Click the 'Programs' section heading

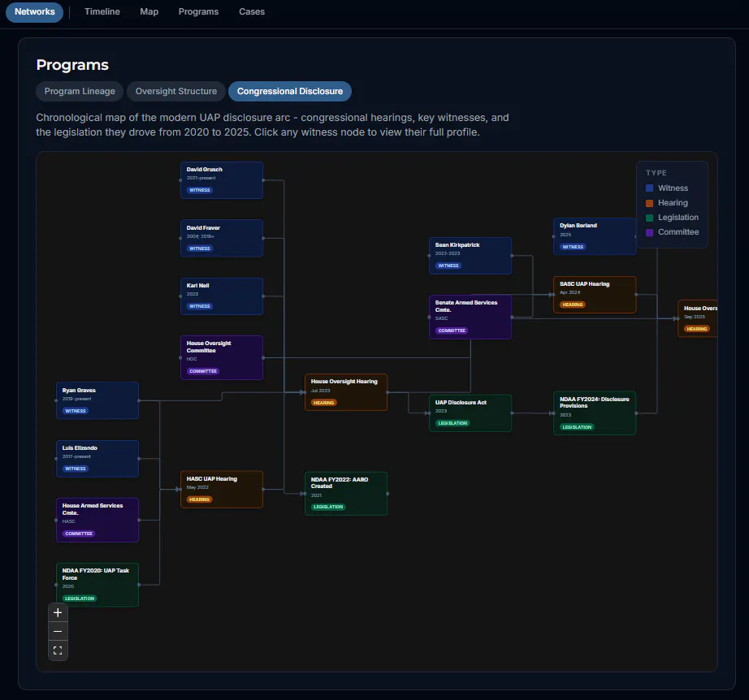(x=72, y=65)
